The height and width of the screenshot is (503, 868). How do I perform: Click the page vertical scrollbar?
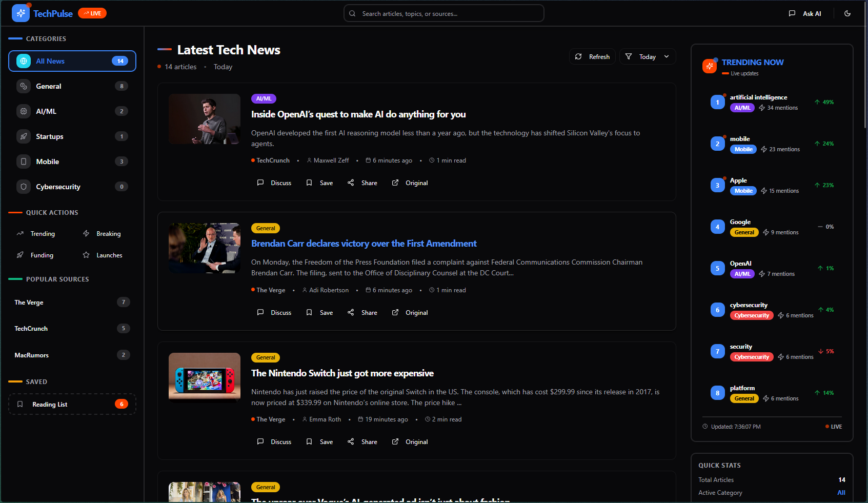(x=865, y=64)
